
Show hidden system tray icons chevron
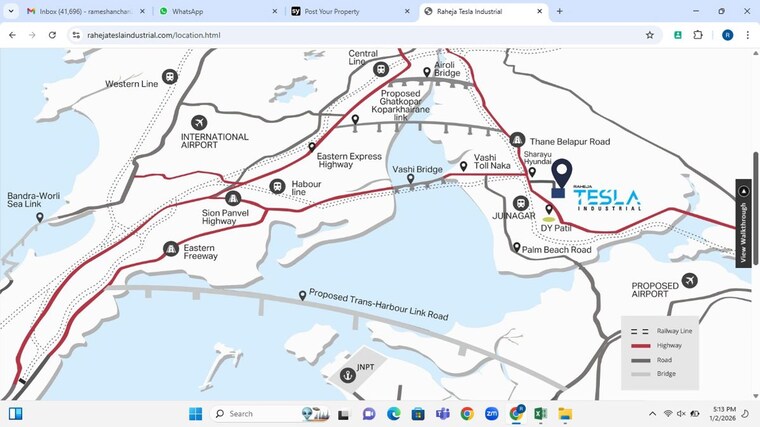[652, 413]
